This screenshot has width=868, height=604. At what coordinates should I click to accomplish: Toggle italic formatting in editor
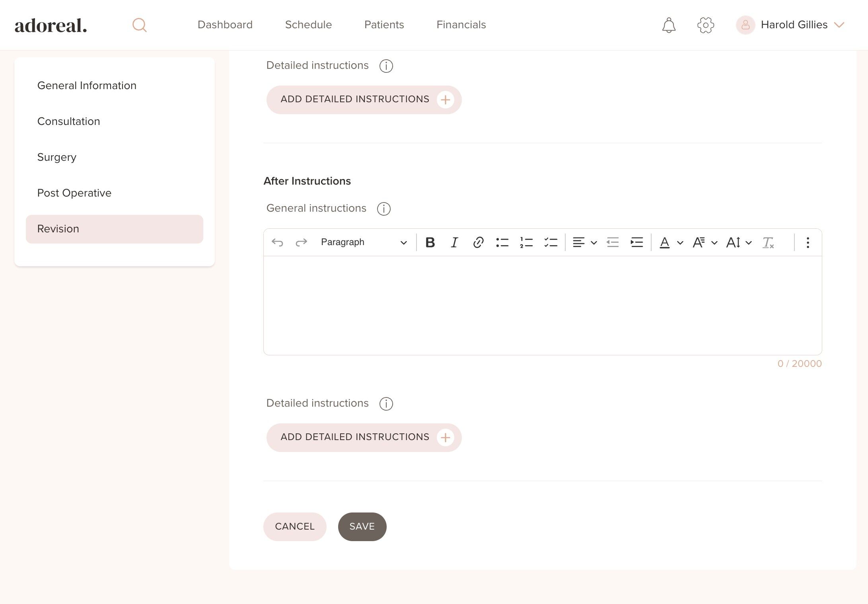pos(454,242)
